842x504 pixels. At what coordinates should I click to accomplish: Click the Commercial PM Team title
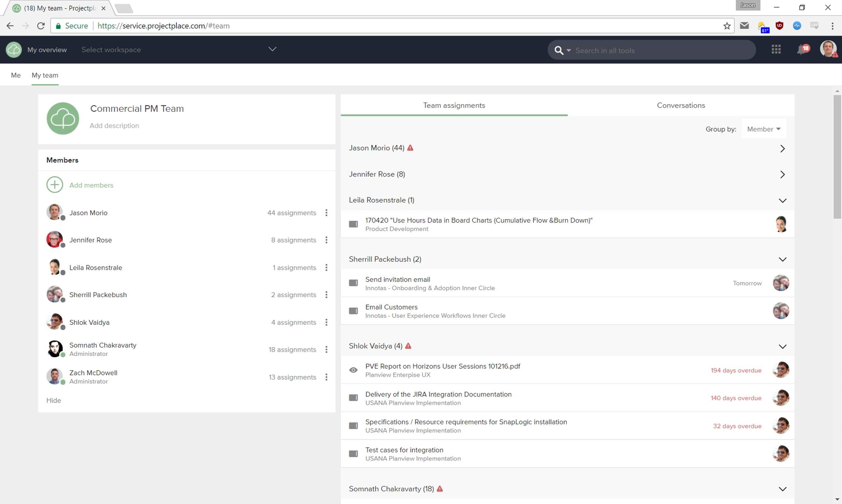click(137, 109)
